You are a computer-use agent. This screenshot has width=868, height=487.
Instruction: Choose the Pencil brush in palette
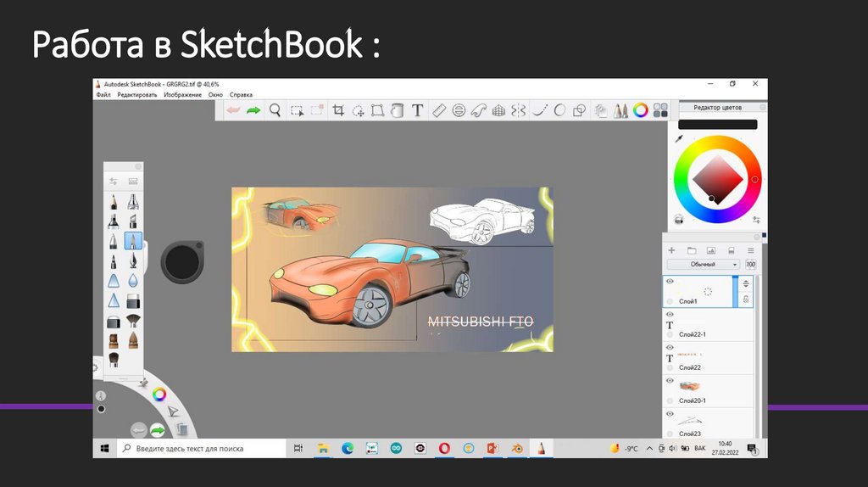point(113,202)
